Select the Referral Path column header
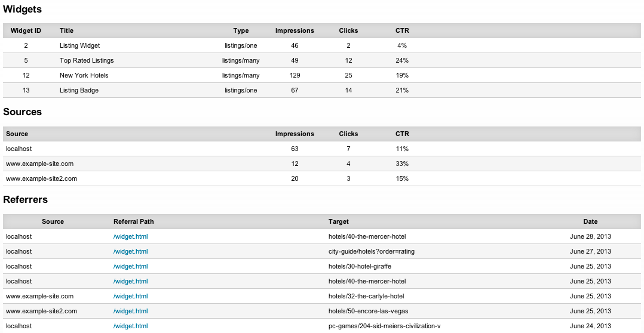 [x=133, y=221]
